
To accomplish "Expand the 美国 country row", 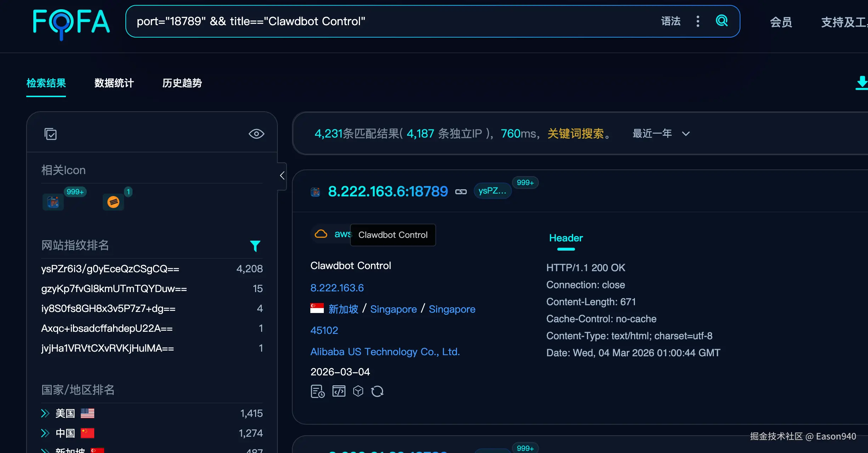I will (x=45, y=413).
